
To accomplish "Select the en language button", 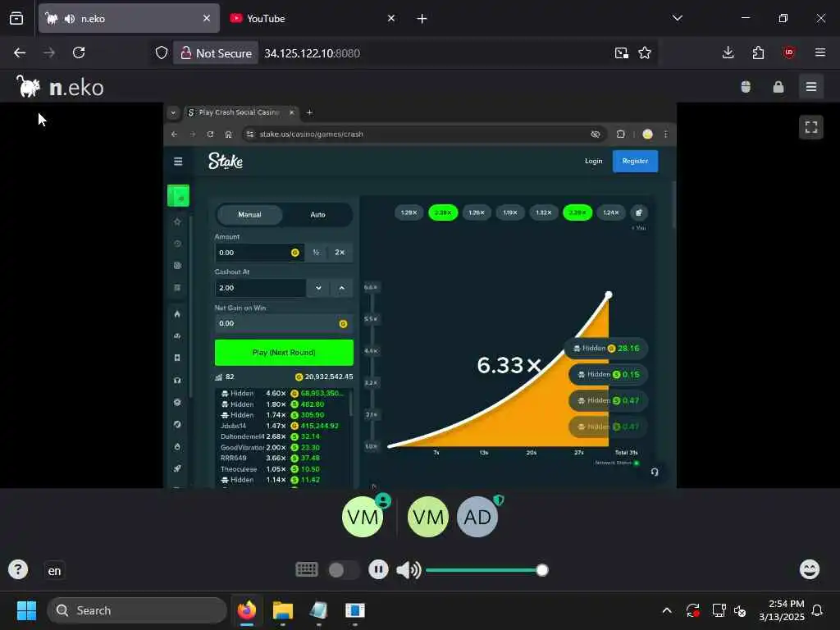I will pyautogui.click(x=54, y=571).
